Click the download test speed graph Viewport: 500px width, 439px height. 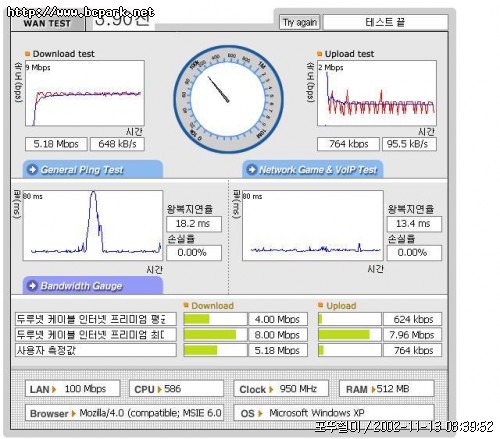[85, 93]
